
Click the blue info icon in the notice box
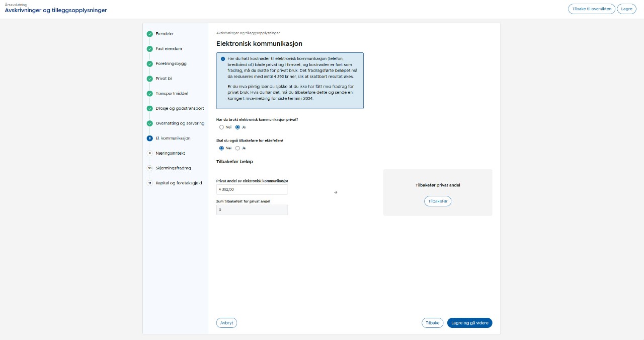pyautogui.click(x=223, y=59)
